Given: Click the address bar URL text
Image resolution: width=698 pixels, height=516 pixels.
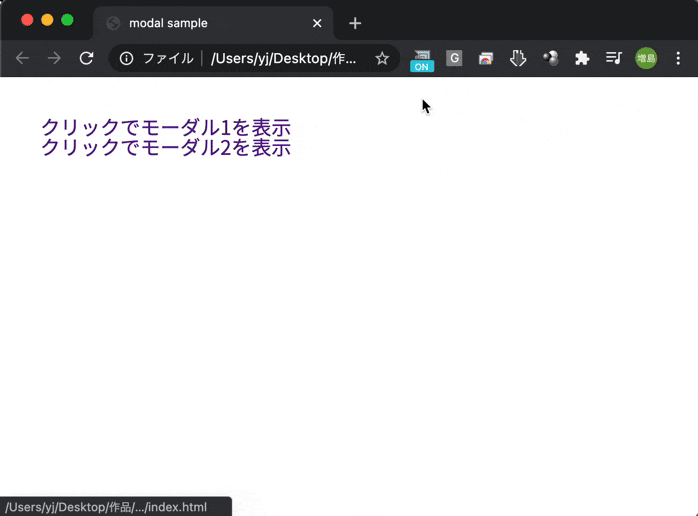Looking at the screenshot, I should point(284,58).
